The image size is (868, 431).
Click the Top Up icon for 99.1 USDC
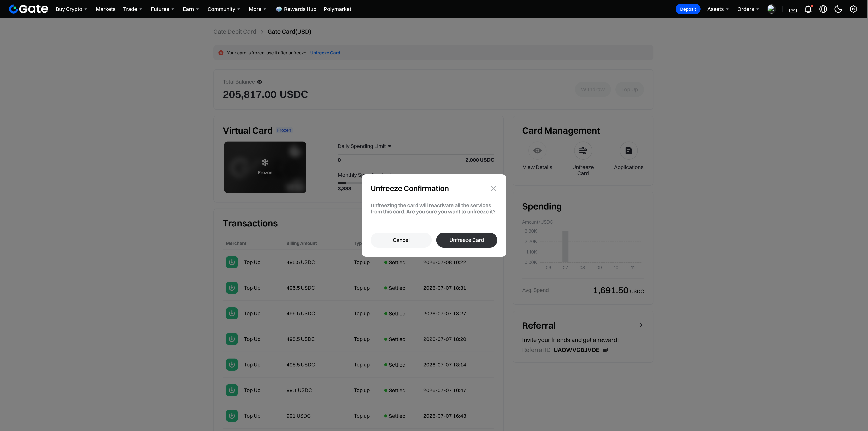[232, 390]
